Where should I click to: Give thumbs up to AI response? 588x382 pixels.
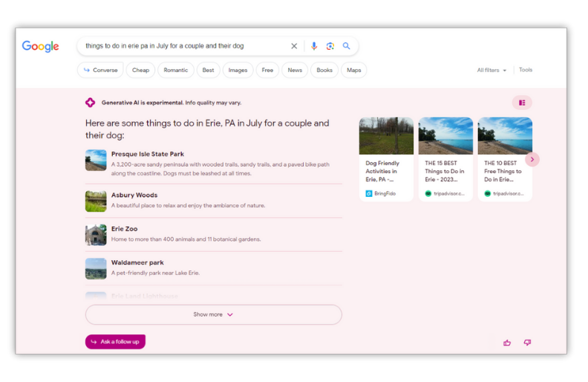coord(507,343)
